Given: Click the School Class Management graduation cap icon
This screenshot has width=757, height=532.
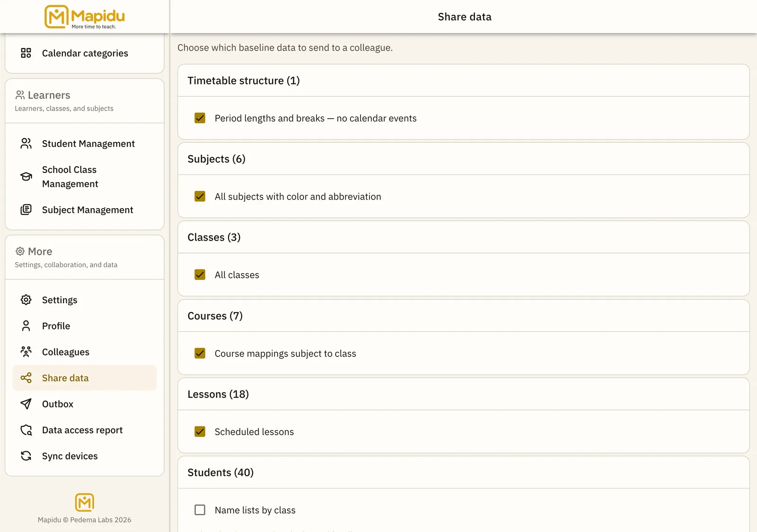Looking at the screenshot, I should click(x=26, y=176).
